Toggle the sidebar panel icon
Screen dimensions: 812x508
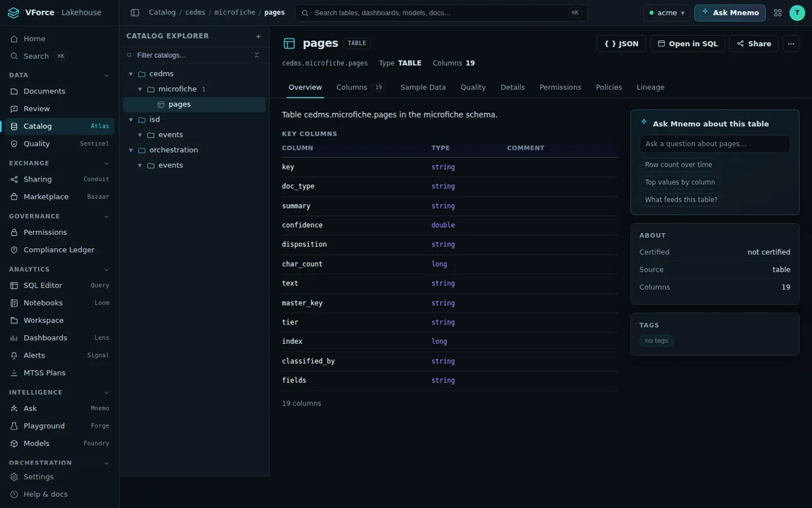click(x=134, y=13)
